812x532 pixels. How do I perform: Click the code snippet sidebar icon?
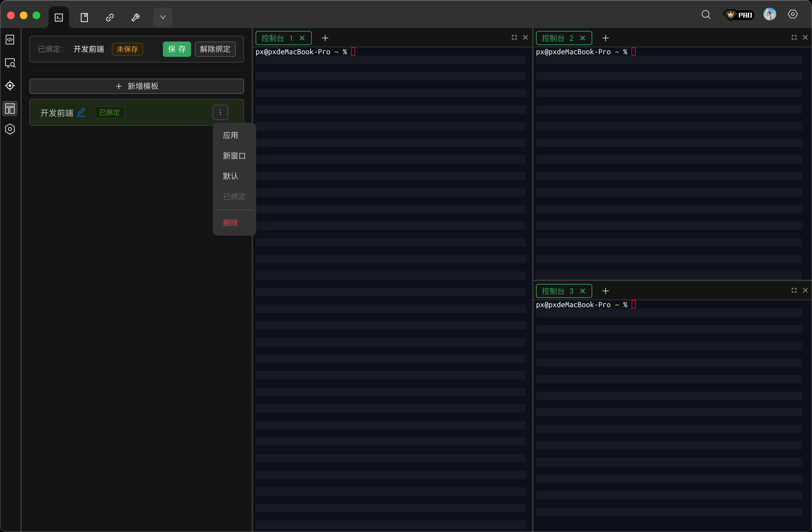pyautogui.click(x=10, y=40)
